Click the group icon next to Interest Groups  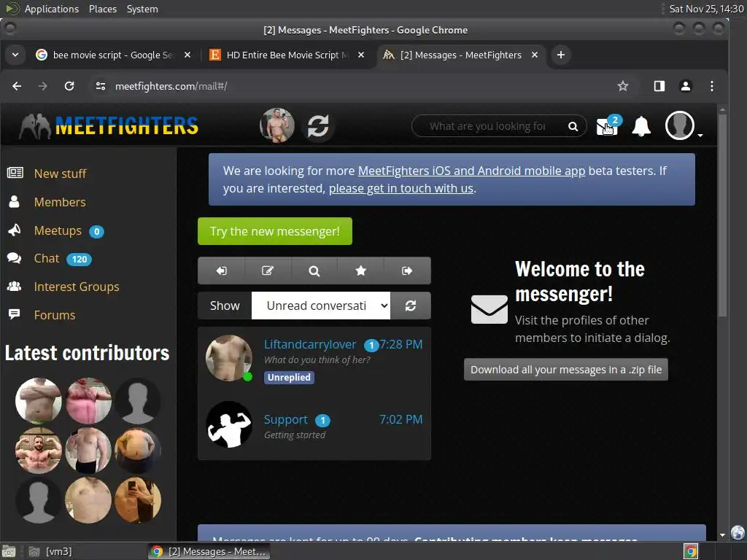point(15,286)
